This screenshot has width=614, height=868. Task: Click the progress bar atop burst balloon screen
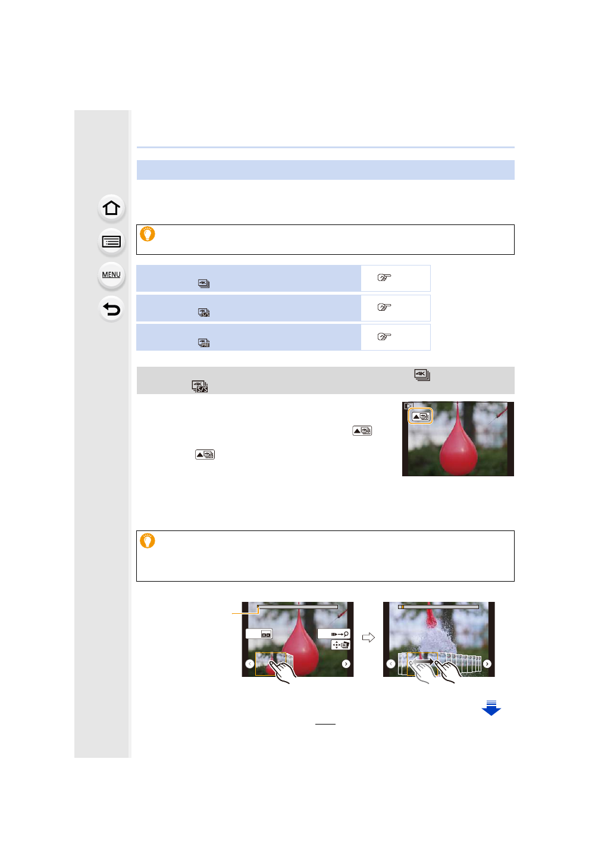438,607
